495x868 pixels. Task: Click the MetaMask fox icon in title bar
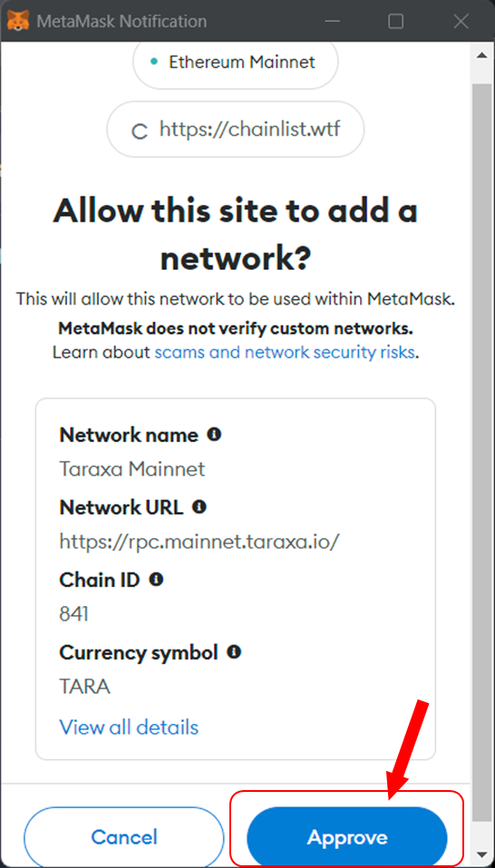(x=18, y=21)
